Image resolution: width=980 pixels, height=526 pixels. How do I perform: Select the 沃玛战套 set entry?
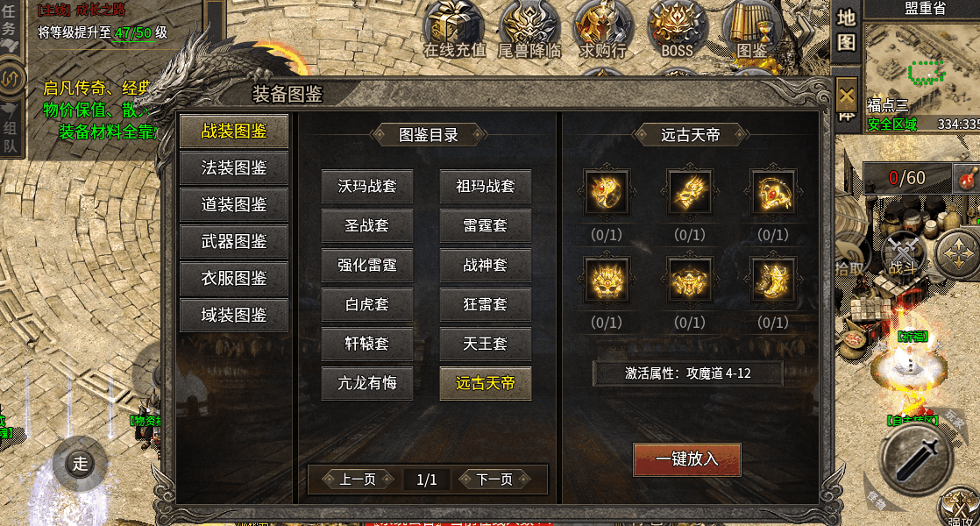pos(367,186)
